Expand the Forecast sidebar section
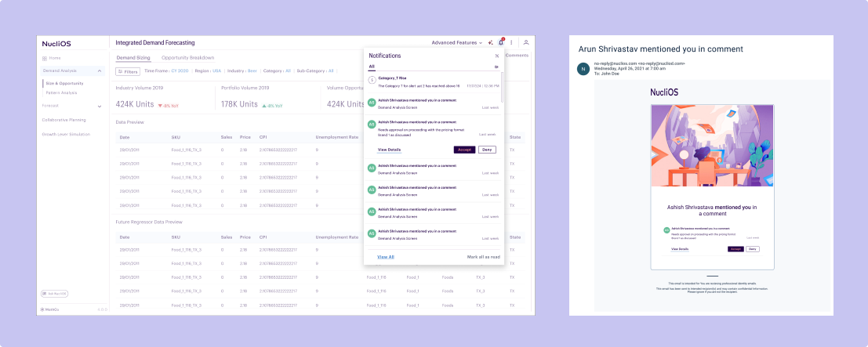This screenshot has height=347, width=868. (100, 106)
